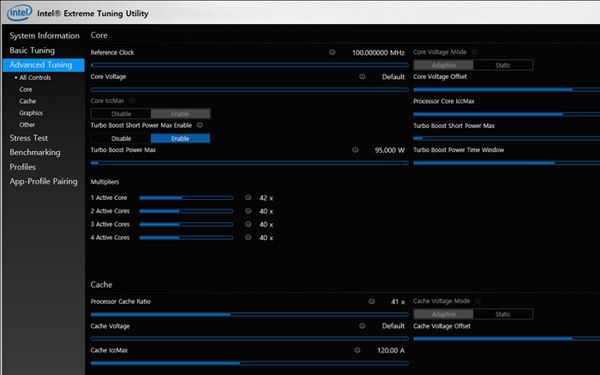Click the 42 x multiplier value
Viewport: 600px width, 375px height.
click(x=266, y=198)
